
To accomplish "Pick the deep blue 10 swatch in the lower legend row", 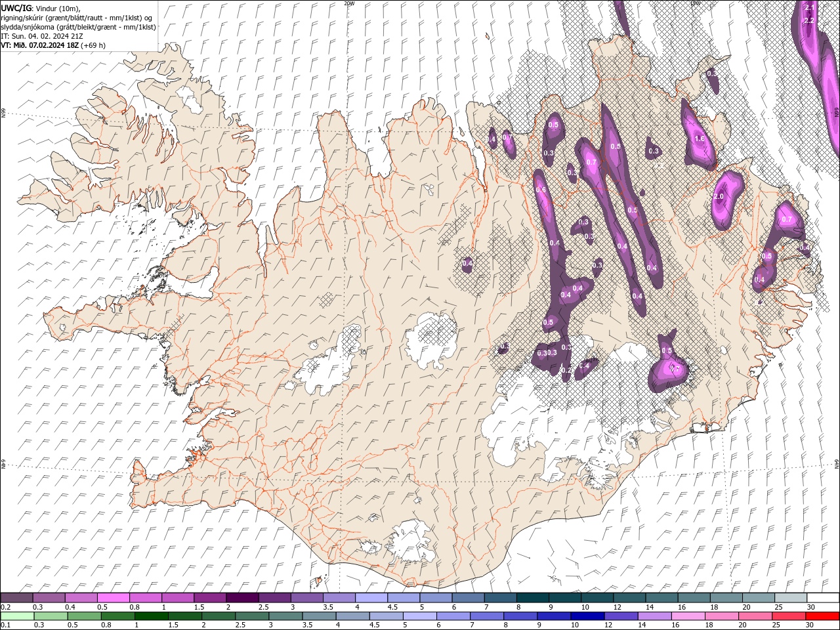I will (587, 616).
